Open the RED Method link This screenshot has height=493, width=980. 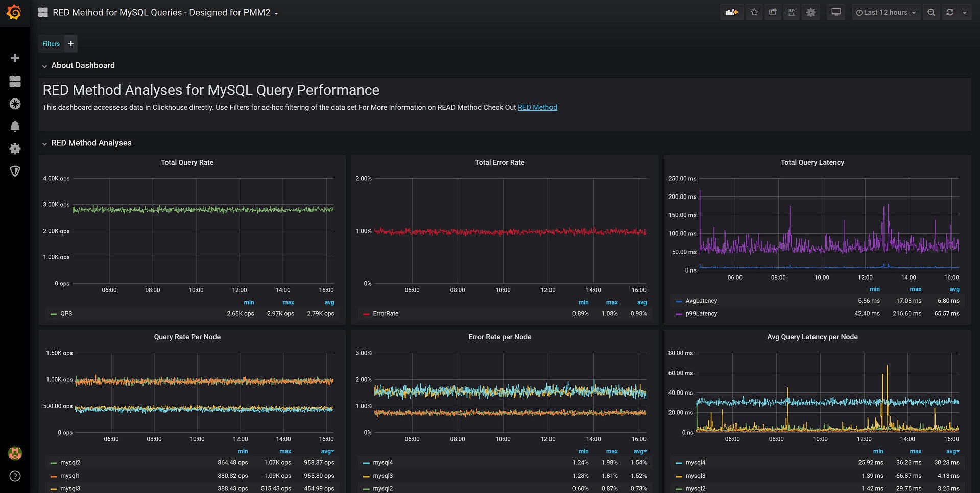pos(537,107)
